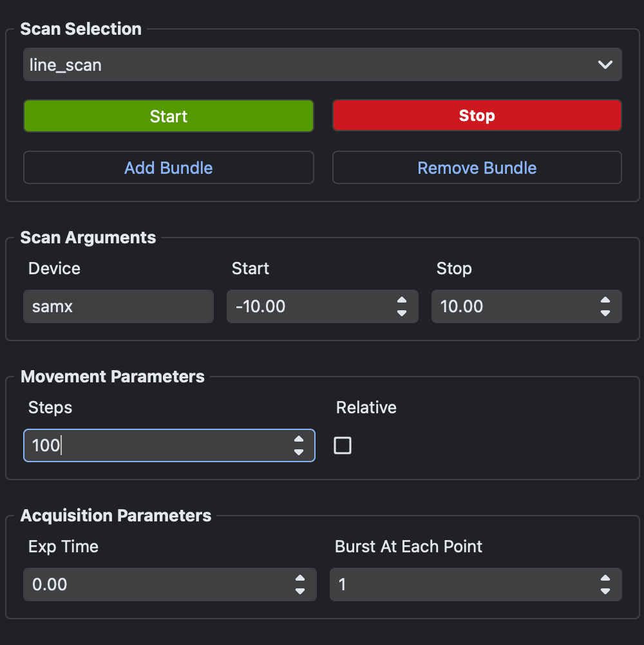
Task: Click the Stop value field showing 10.00
Action: (512, 306)
